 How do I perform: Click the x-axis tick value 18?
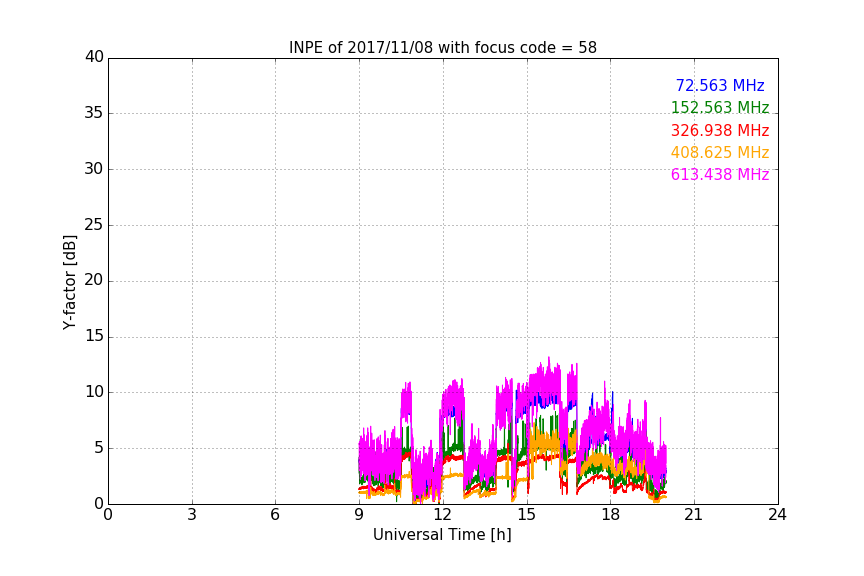pos(611,515)
